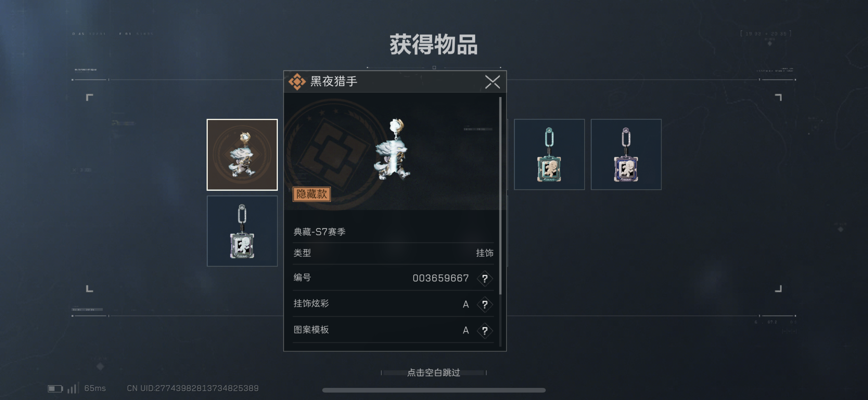Click the signal strength bars icon
This screenshot has height=400, width=868.
[x=73, y=388]
